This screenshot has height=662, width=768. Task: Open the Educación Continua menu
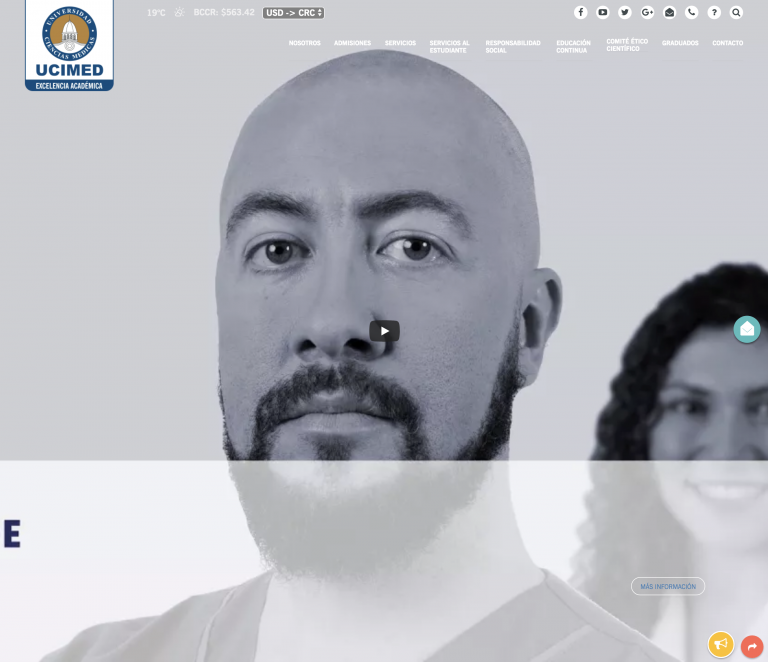click(573, 47)
